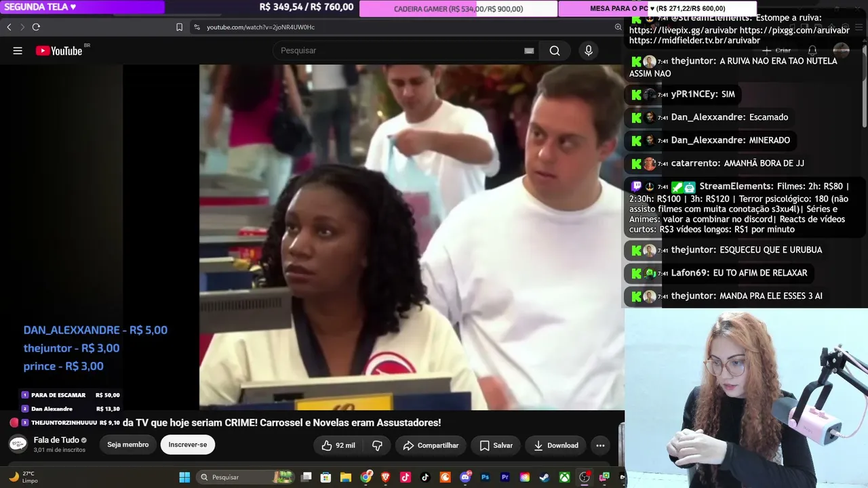Screen dimensions: 868x488
Task: Launch Photoshop from taskbar
Action: (x=485, y=477)
